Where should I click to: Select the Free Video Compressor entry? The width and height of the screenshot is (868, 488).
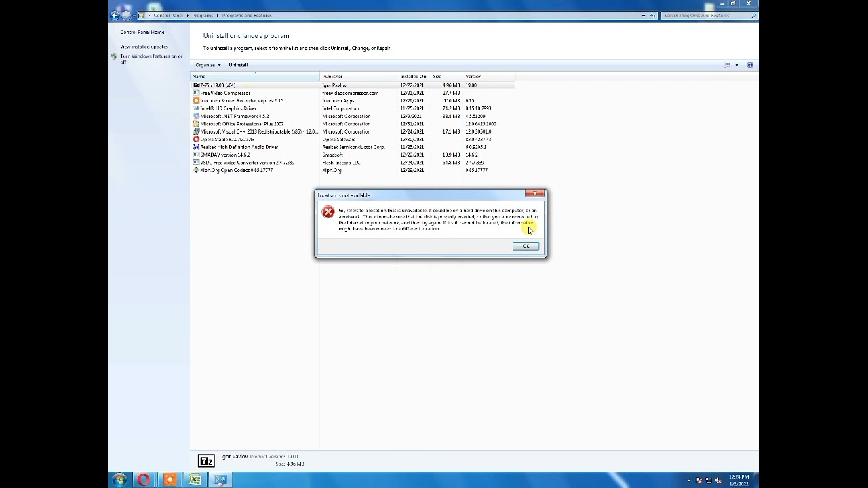click(x=225, y=93)
